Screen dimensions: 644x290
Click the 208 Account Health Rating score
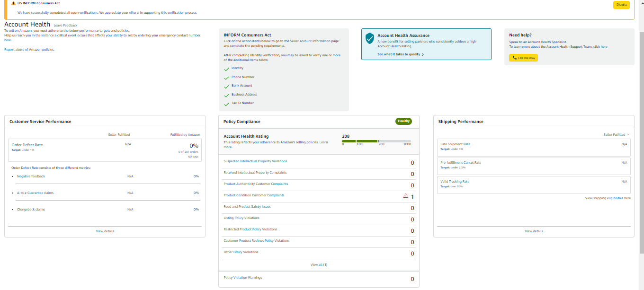coord(346,136)
